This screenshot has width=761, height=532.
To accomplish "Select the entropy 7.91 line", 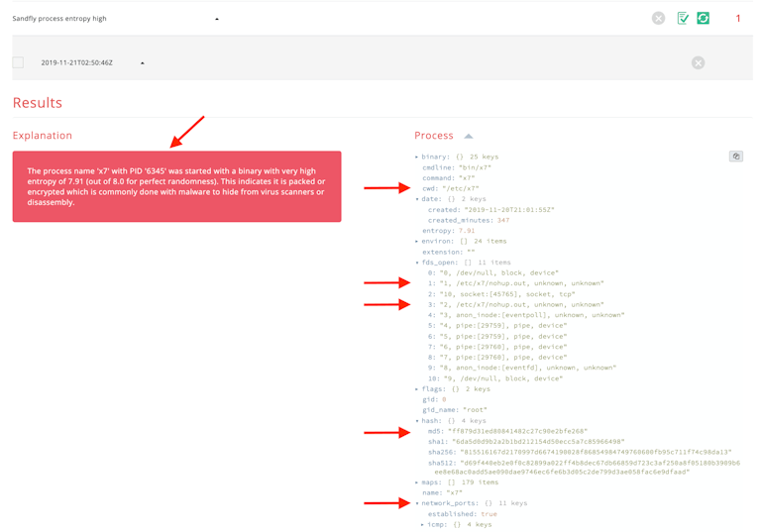I will point(449,231).
